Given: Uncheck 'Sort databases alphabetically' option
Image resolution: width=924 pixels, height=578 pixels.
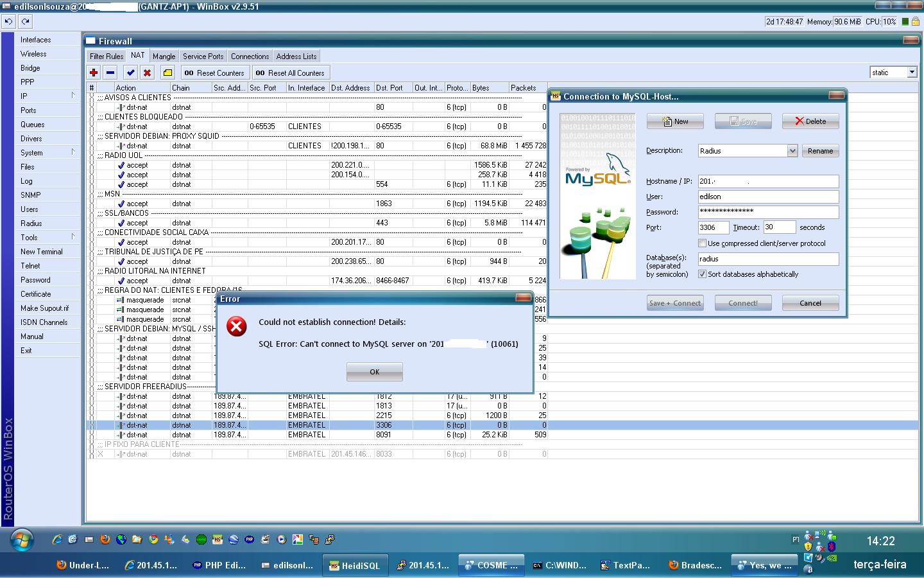Looking at the screenshot, I should coord(702,274).
